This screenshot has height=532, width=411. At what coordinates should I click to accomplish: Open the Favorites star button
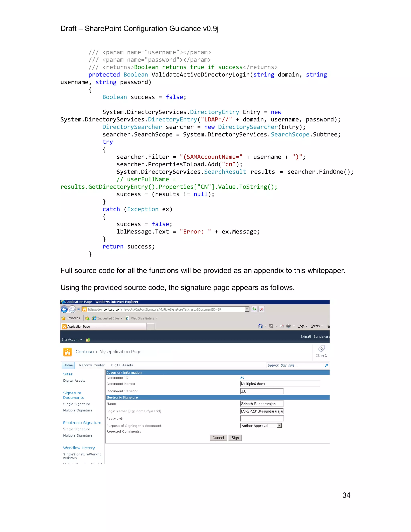[x=71, y=318]
